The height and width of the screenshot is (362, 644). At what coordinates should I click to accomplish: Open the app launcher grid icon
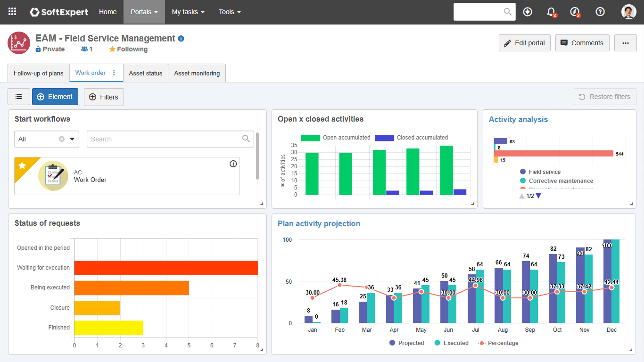12,12
